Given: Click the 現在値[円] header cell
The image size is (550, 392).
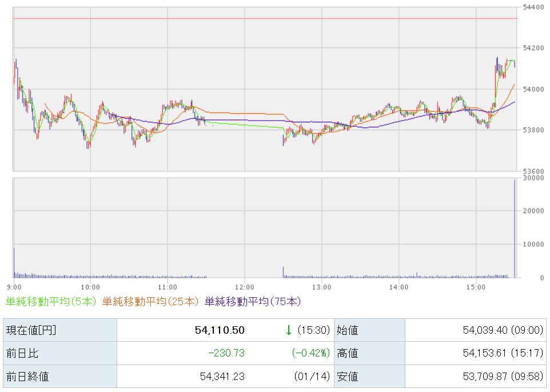Looking at the screenshot, I should click(31, 330).
